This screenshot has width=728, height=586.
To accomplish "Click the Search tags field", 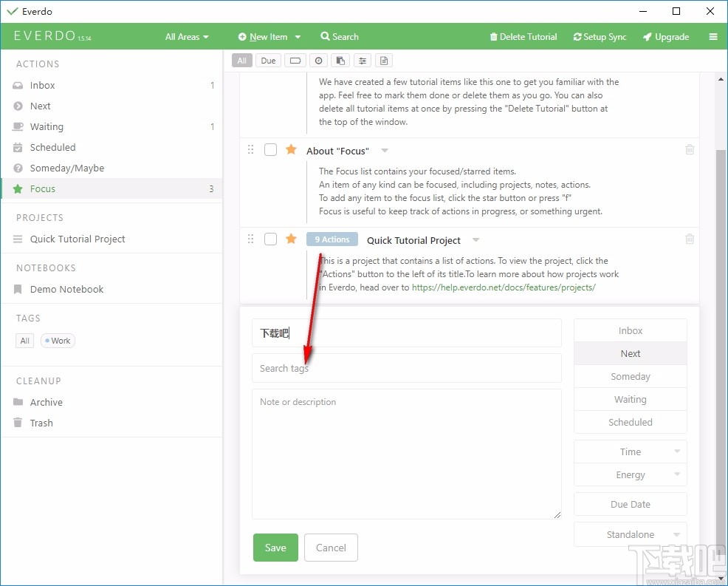I will point(407,368).
